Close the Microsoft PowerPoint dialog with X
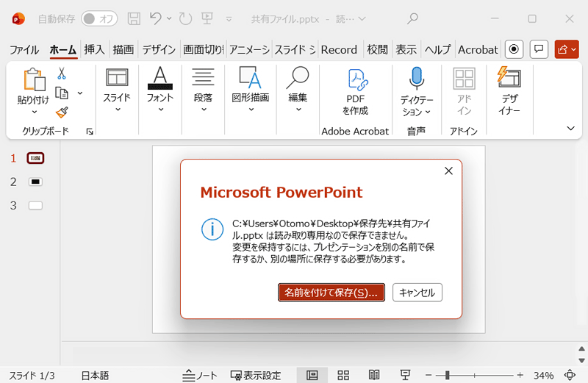The width and height of the screenshot is (588, 383). coord(448,171)
